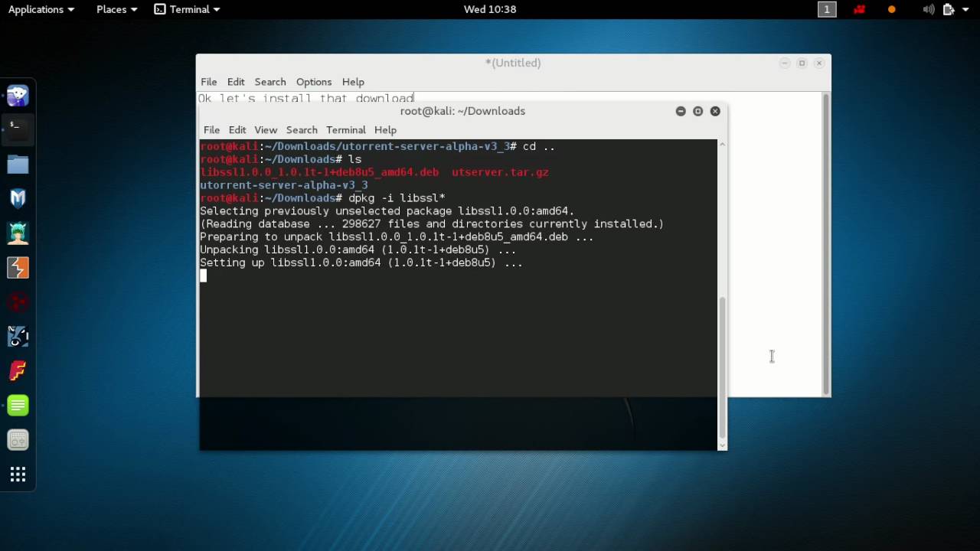This screenshot has width=980, height=551.
Task: Open File menu in the (Untitled) editor
Action: (x=208, y=82)
